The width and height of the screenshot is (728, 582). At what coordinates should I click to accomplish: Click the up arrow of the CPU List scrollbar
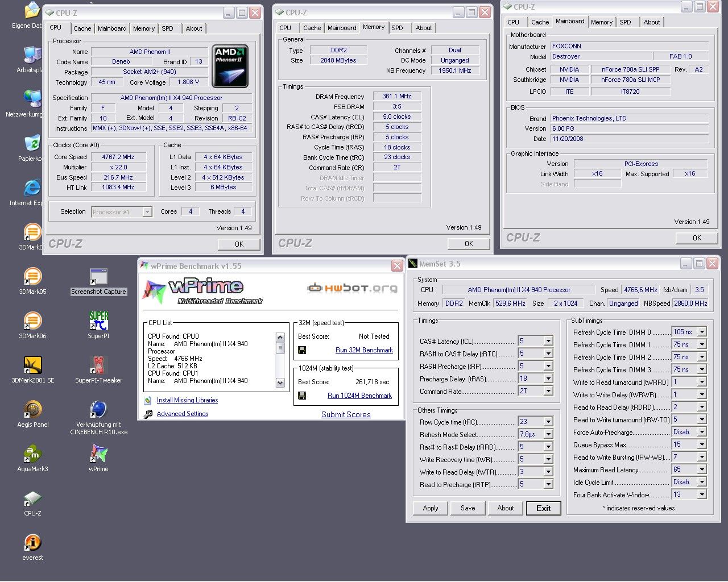[280, 337]
